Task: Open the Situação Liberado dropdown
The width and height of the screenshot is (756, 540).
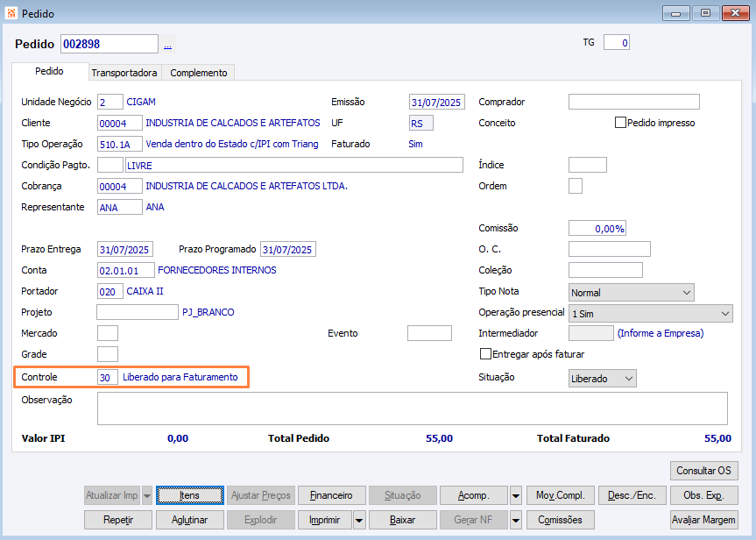Action: coord(602,379)
